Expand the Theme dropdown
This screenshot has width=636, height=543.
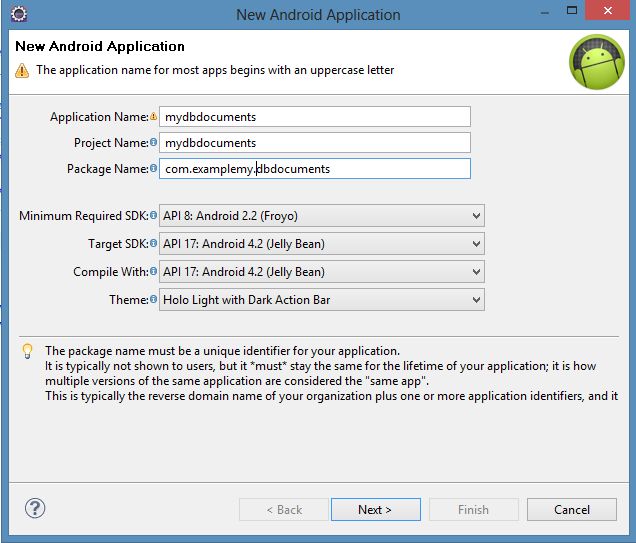click(x=321, y=300)
